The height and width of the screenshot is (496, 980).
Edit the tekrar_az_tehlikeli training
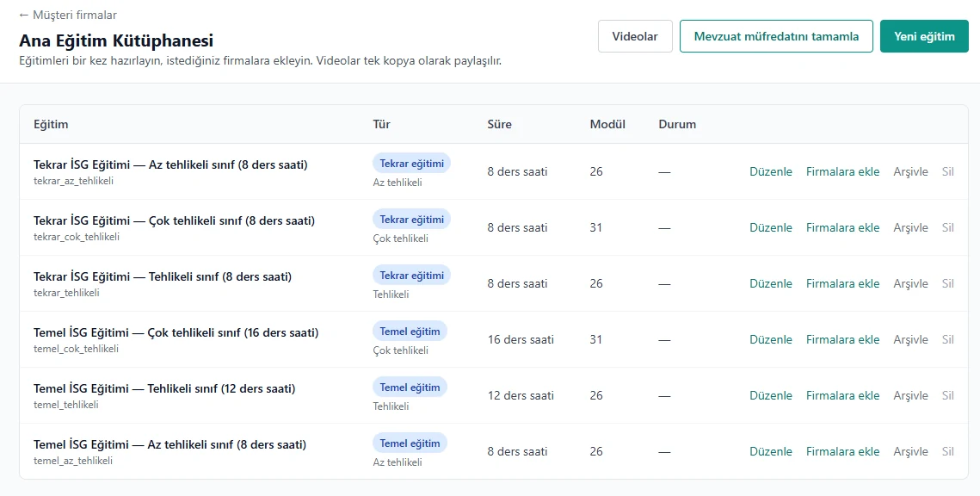coord(771,171)
